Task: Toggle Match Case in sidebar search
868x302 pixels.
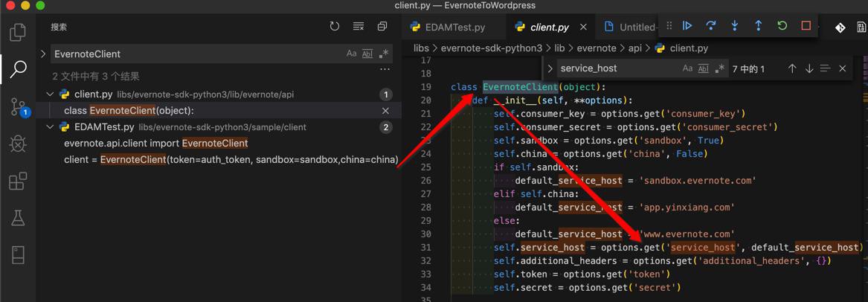Action: coord(352,54)
